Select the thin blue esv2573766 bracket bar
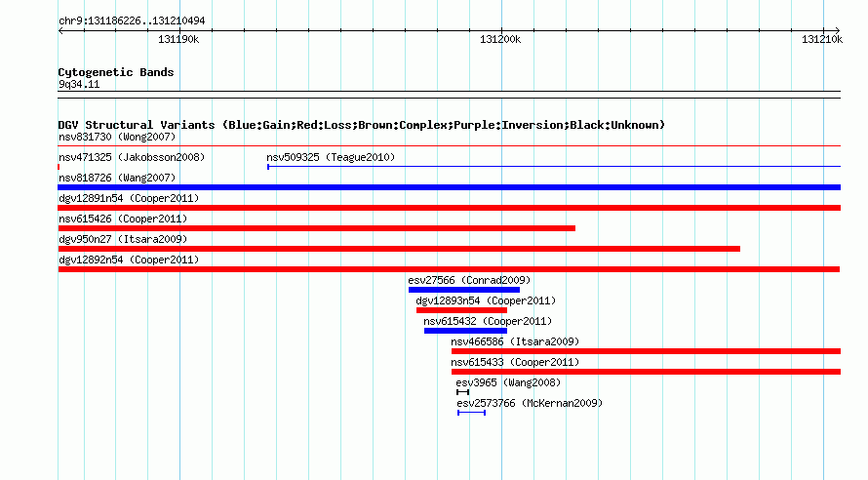Image resolution: width=868 pixels, height=480 pixels. pos(472,413)
